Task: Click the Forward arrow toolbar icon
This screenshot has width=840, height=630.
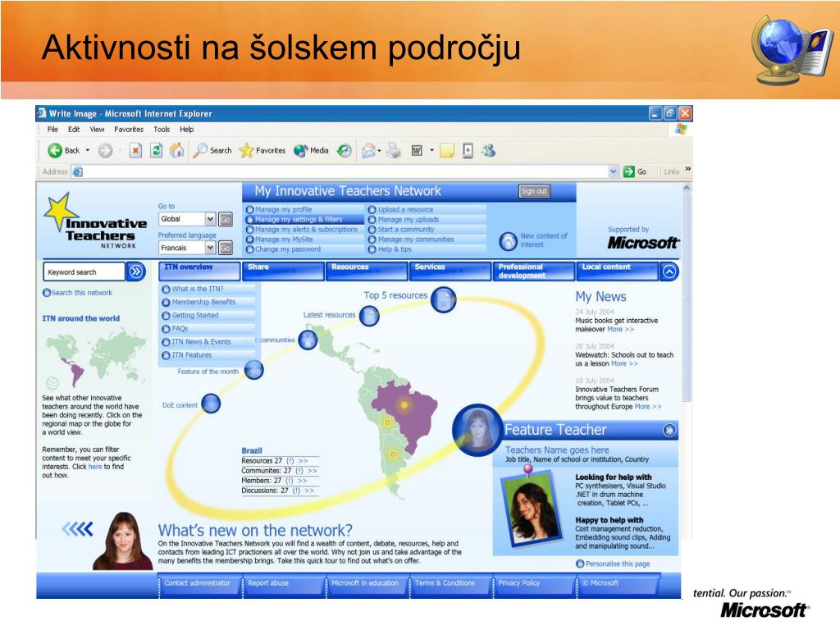Action: point(105,151)
